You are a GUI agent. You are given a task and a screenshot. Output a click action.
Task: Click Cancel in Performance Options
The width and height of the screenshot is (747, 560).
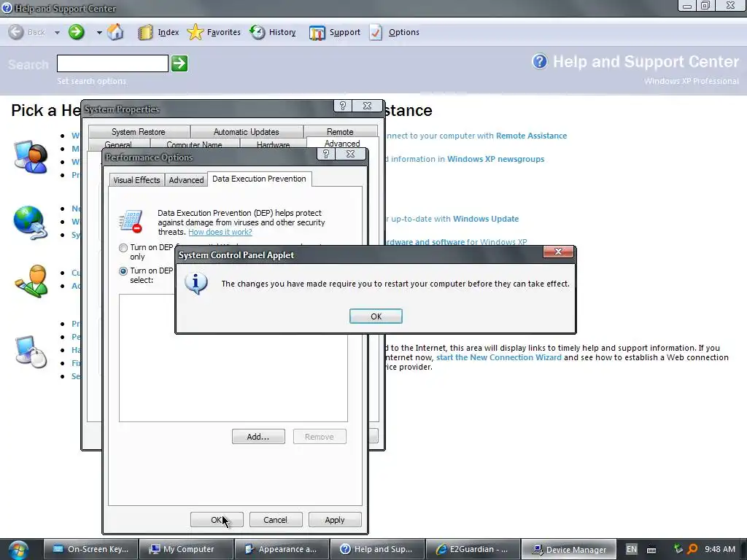[x=275, y=519]
